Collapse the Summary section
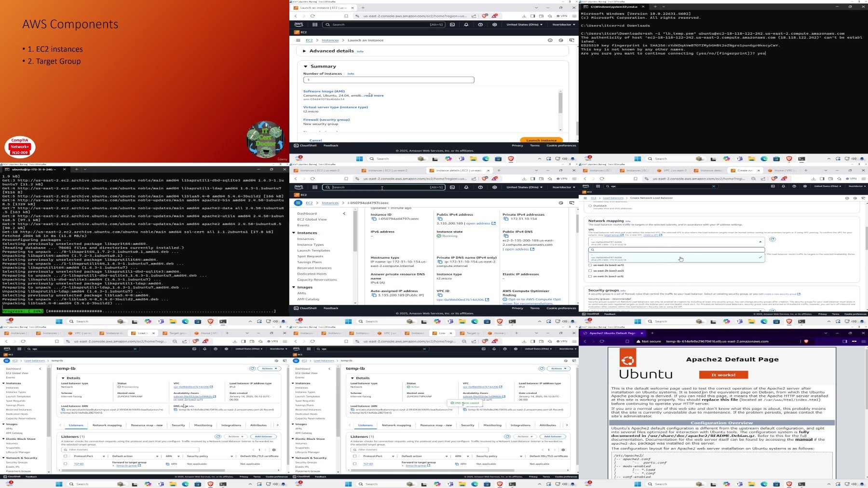The width and height of the screenshot is (868, 488). 305,66
